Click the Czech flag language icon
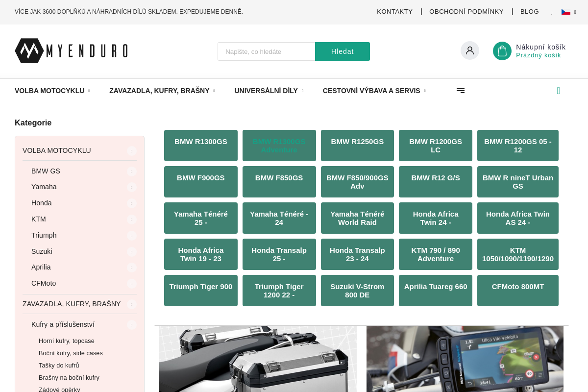This screenshot has width=588, height=392. [566, 12]
